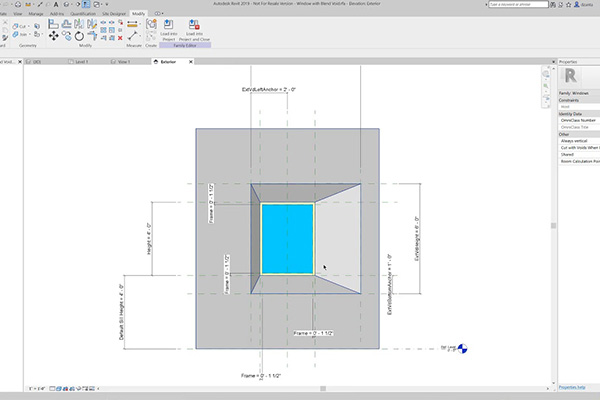Viewport: 600px width, 400px height.
Task: Open the Add-Ins ribbon tab
Action: [x=57, y=14]
